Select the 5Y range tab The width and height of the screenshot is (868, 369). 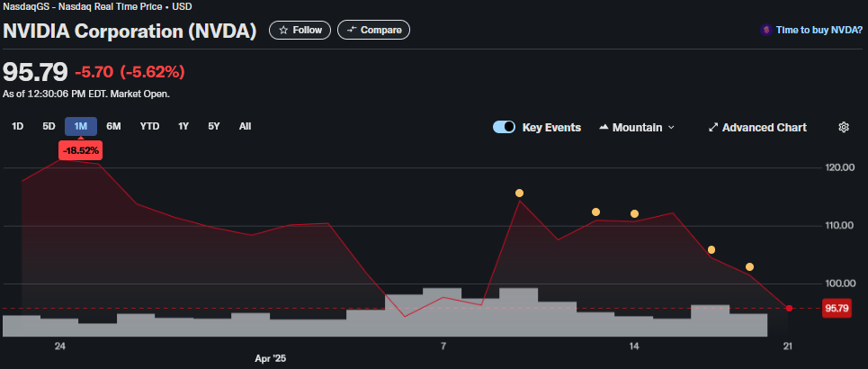214,126
